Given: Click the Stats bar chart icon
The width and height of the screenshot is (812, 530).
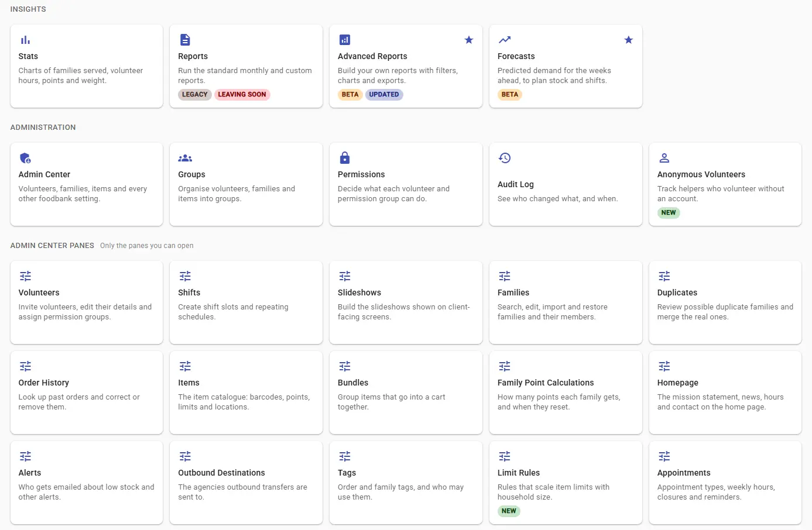Looking at the screenshot, I should (x=25, y=40).
